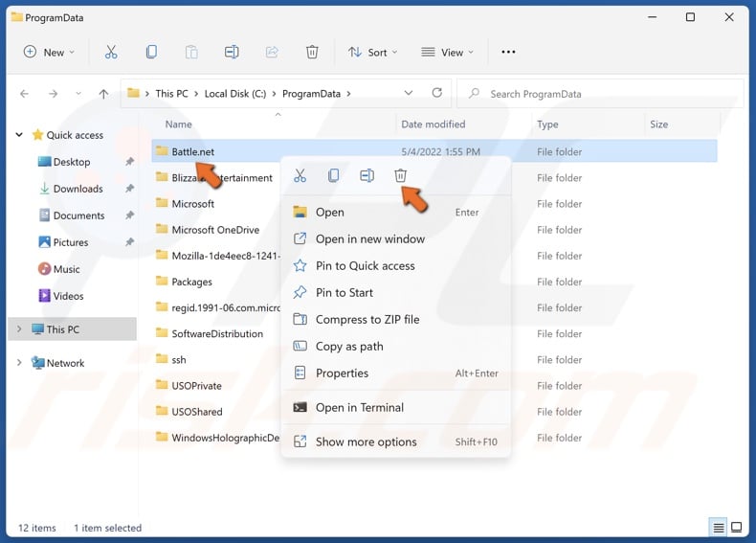Expand the Network tree node

click(19, 363)
